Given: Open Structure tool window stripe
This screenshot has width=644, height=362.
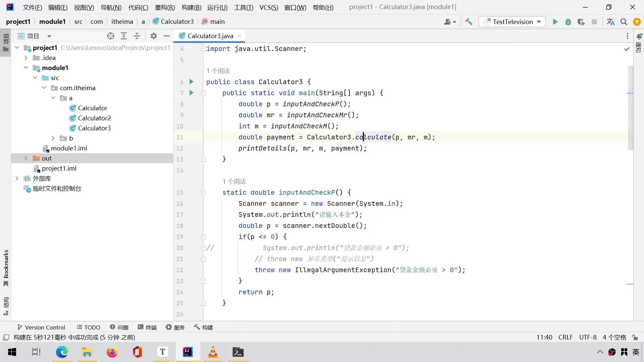Looking at the screenshot, I should (x=6, y=306).
